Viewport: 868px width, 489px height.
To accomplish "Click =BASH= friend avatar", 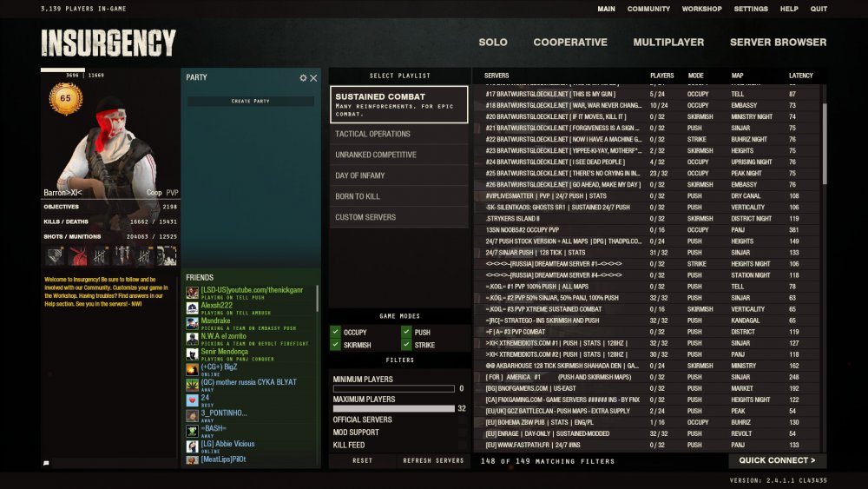I will click(x=192, y=431).
